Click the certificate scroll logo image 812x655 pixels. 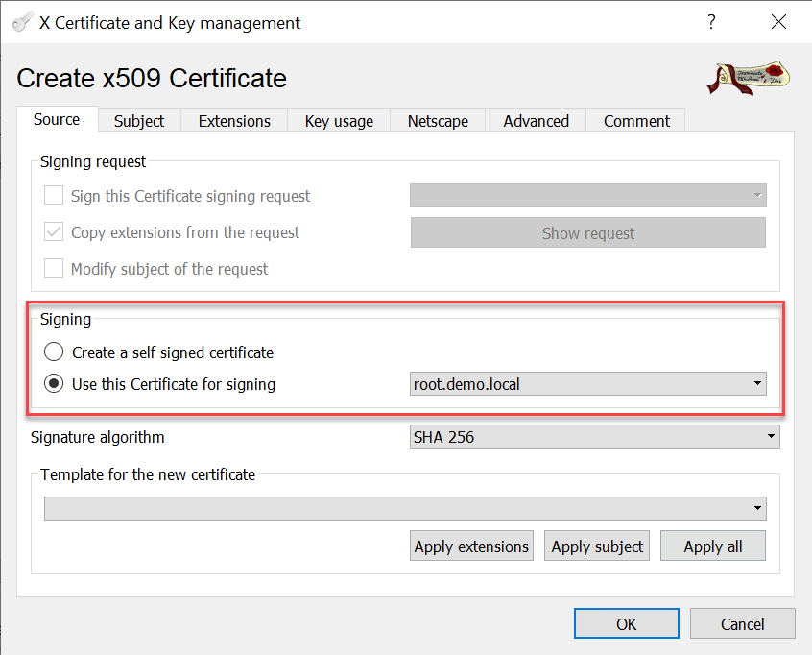[x=749, y=79]
